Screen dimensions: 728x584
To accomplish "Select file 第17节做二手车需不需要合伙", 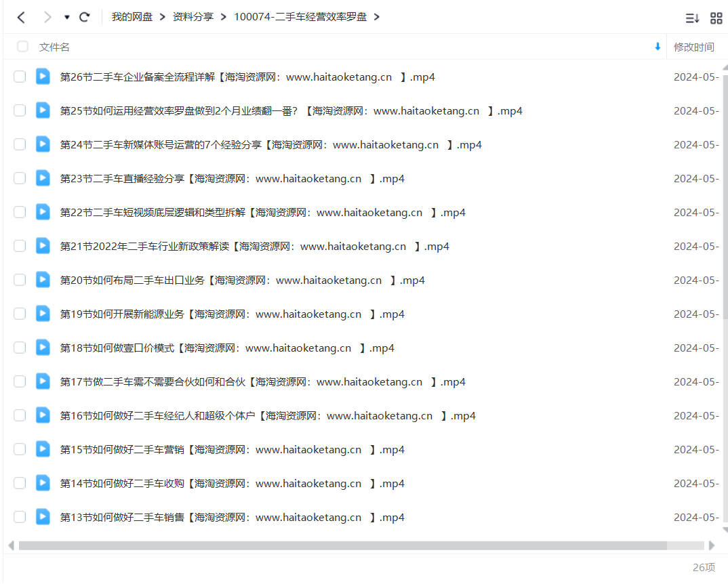I will 263,382.
